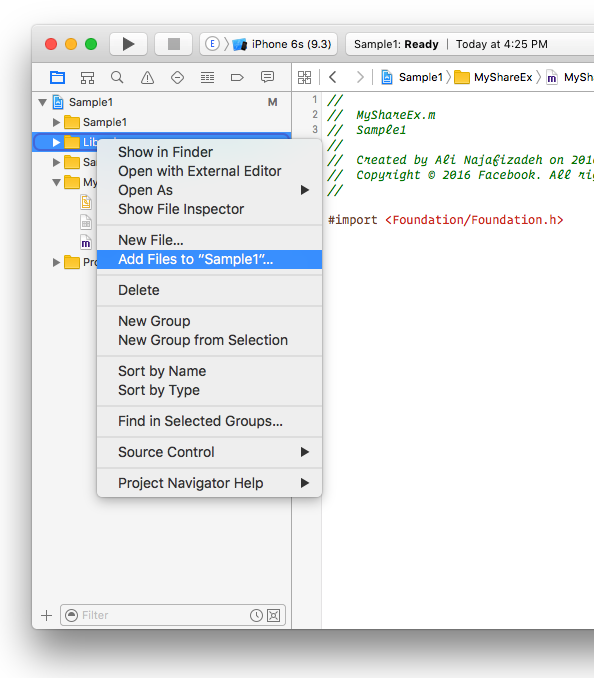Show the Issue navigator warning icon
The image size is (594, 678).
(x=147, y=78)
